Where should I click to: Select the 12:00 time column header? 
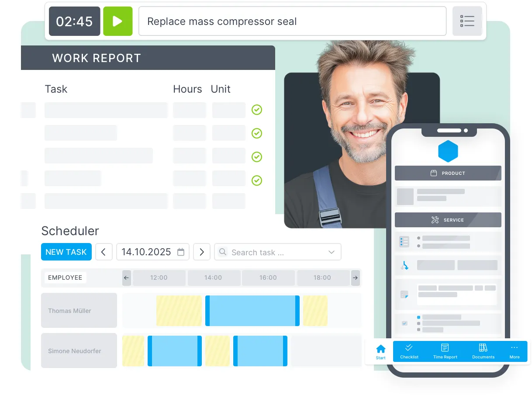(x=159, y=278)
